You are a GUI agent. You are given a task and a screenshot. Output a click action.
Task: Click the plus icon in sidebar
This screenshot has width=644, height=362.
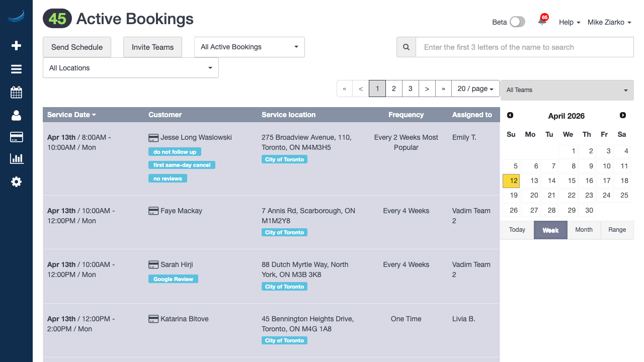16,46
